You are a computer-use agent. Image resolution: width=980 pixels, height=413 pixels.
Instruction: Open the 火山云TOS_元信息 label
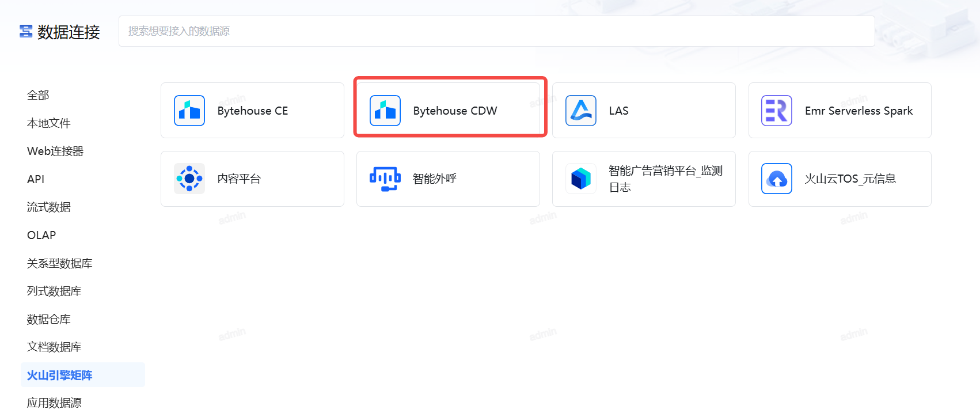tap(850, 179)
